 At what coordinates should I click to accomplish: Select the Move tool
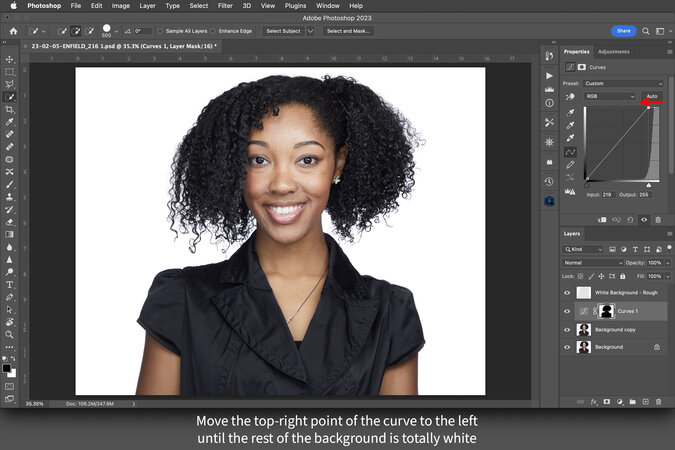pos(10,59)
